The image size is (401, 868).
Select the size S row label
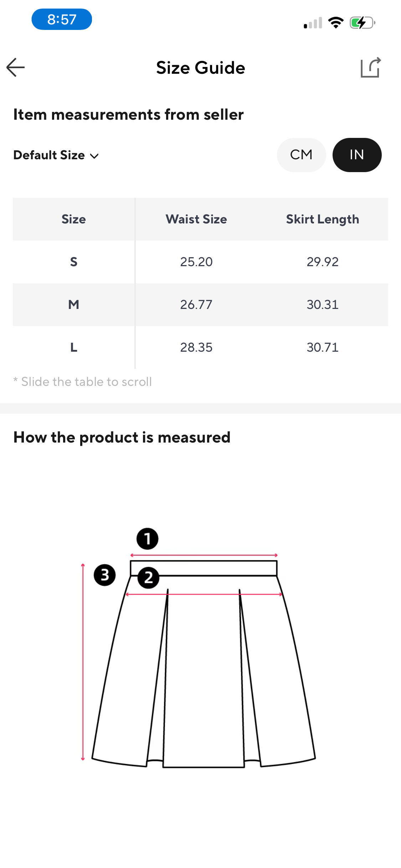point(74,262)
